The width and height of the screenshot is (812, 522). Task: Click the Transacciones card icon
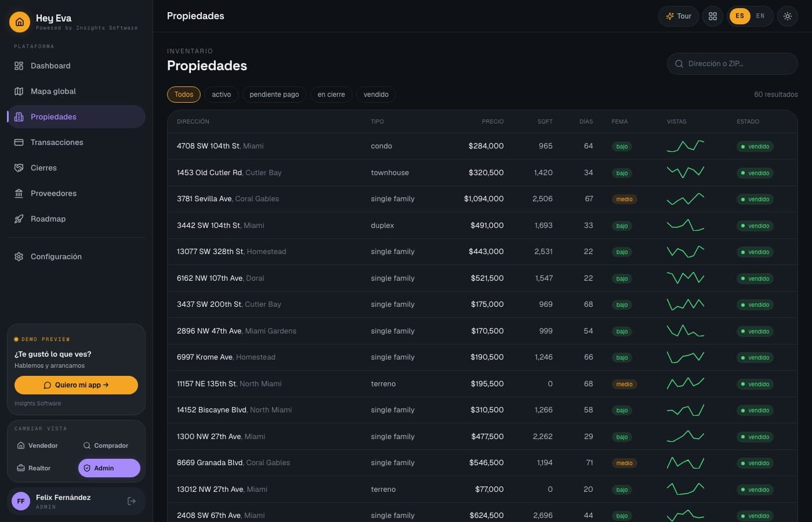(19, 143)
